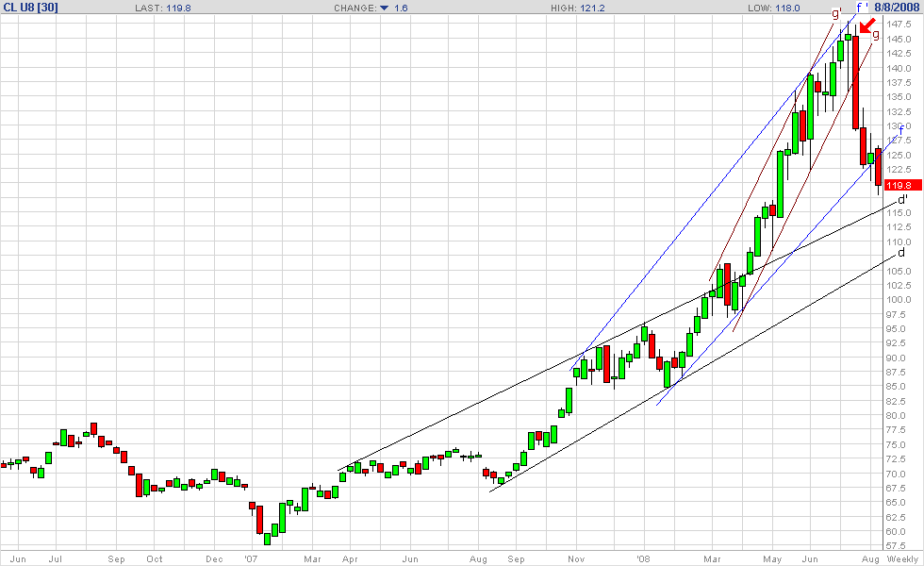Click the 120.0-level grid label region's 122.5 label

pos(899,170)
